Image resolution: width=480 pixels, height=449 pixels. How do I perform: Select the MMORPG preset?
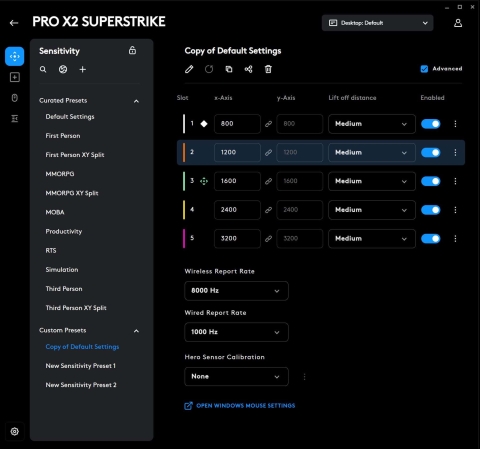click(x=60, y=174)
